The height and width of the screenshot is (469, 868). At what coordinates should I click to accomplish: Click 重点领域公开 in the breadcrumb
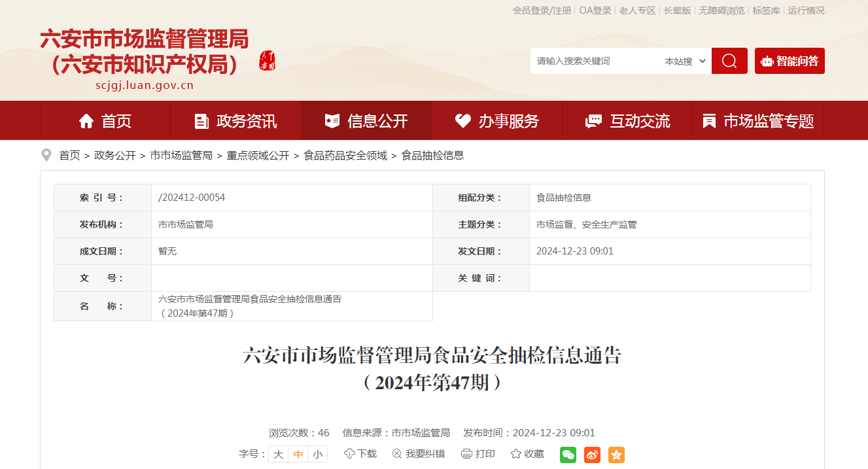pos(258,156)
